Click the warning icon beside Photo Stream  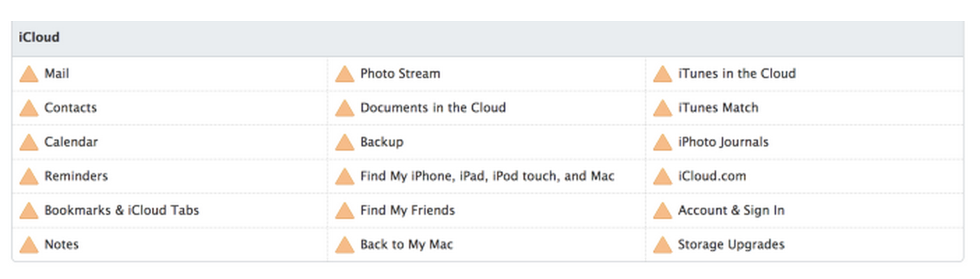pos(345,74)
